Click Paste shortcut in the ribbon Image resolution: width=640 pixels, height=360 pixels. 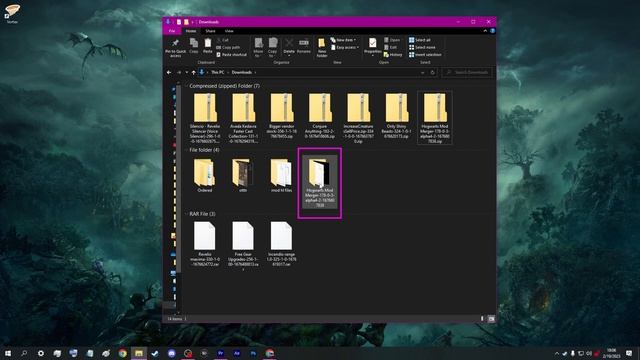pyautogui.click(x=231, y=55)
